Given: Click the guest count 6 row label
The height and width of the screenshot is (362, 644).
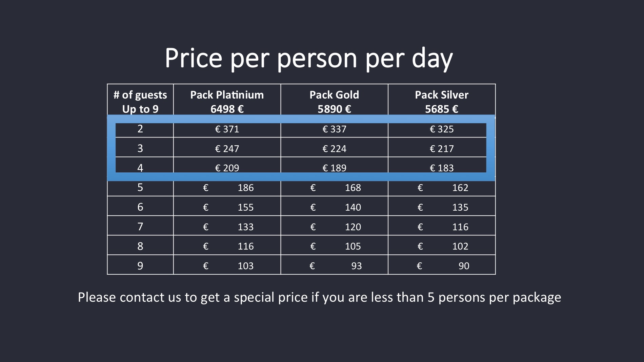Looking at the screenshot, I should coord(140,207).
